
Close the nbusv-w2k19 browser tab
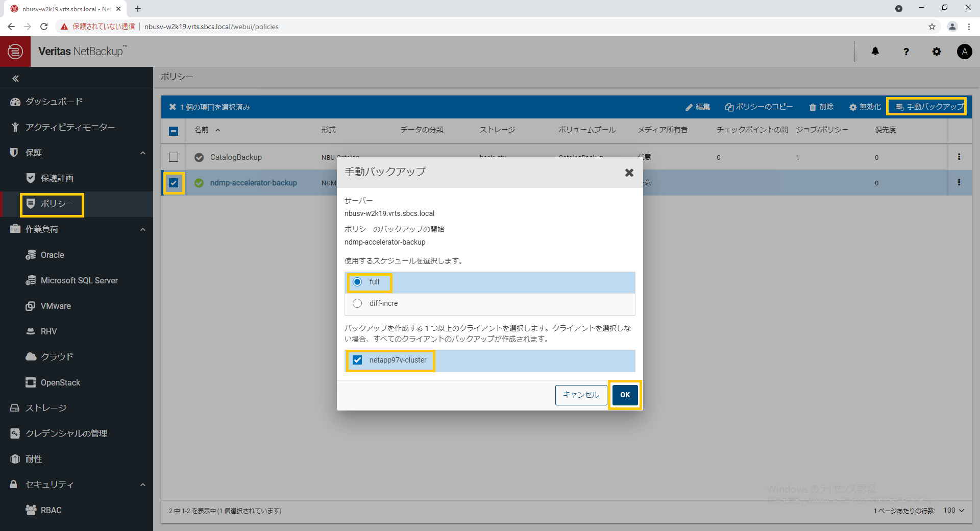(118, 9)
